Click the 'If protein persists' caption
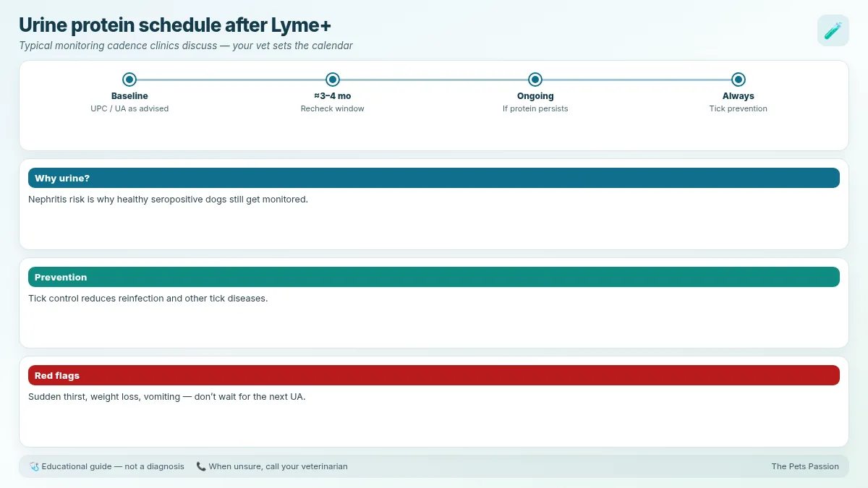 pyautogui.click(x=535, y=108)
